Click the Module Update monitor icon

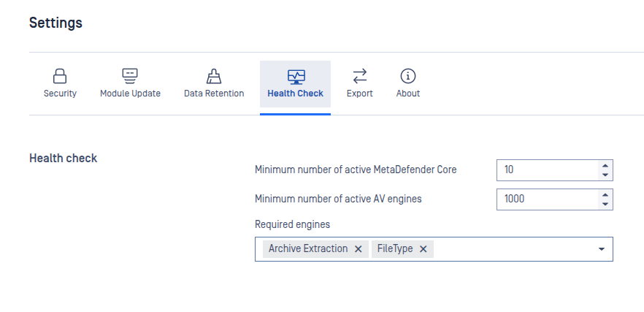(130, 76)
